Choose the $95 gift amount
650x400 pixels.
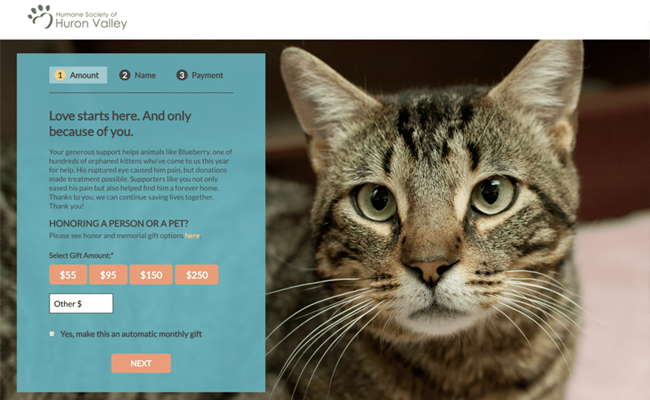pyautogui.click(x=108, y=275)
